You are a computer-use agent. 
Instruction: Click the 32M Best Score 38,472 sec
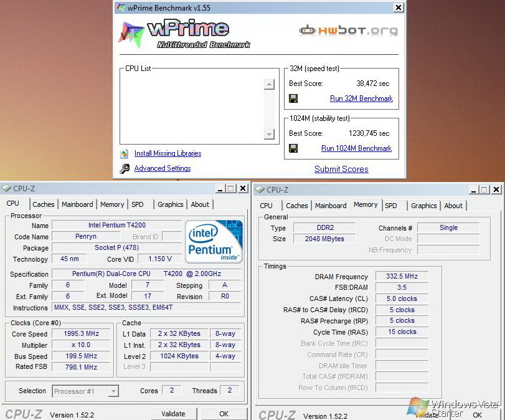click(372, 84)
